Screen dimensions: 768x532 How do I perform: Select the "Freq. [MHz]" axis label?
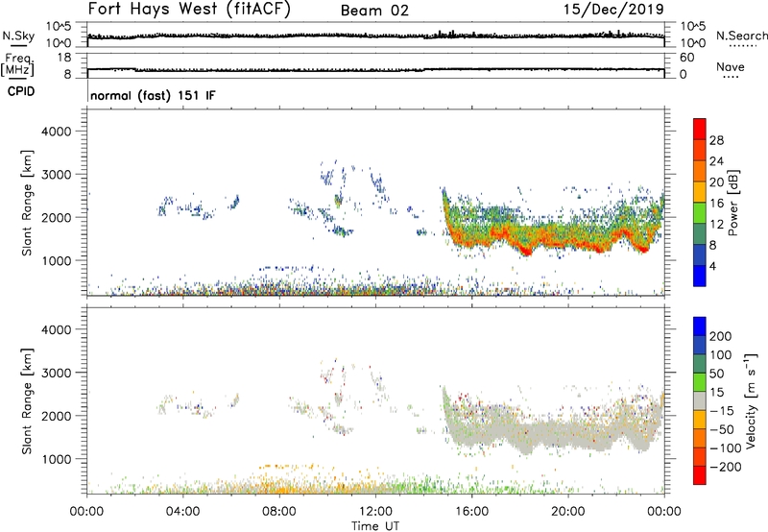pos(17,65)
